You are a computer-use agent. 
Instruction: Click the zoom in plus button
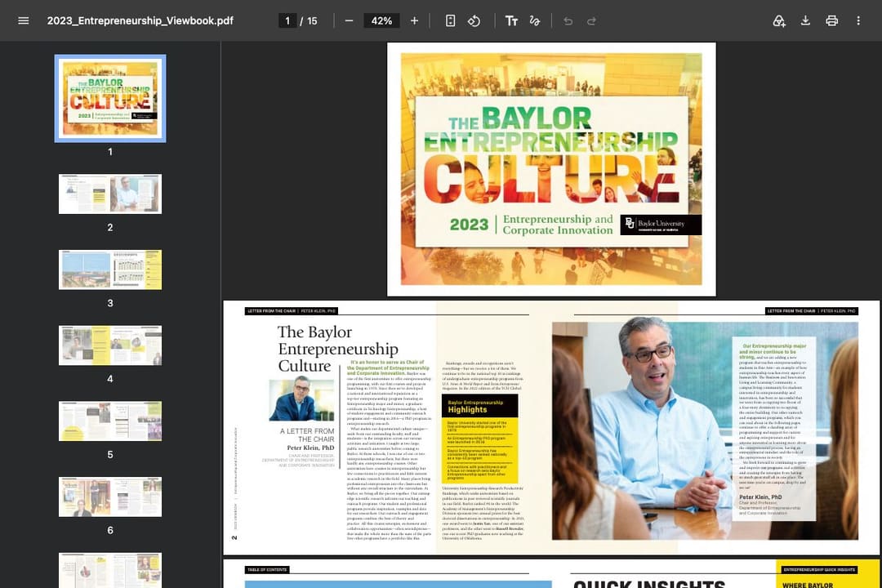pyautogui.click(x=414, y=20)
